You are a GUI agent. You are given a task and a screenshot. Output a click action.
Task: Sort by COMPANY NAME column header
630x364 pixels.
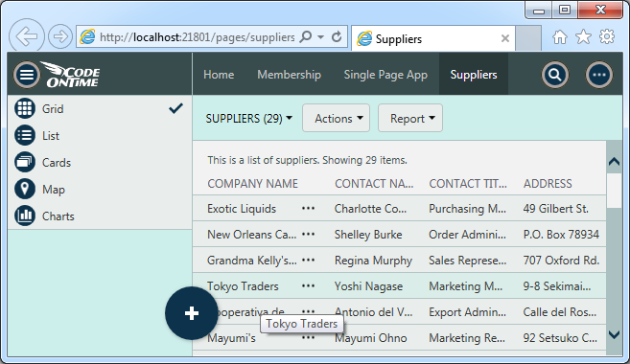pos(253,184)
